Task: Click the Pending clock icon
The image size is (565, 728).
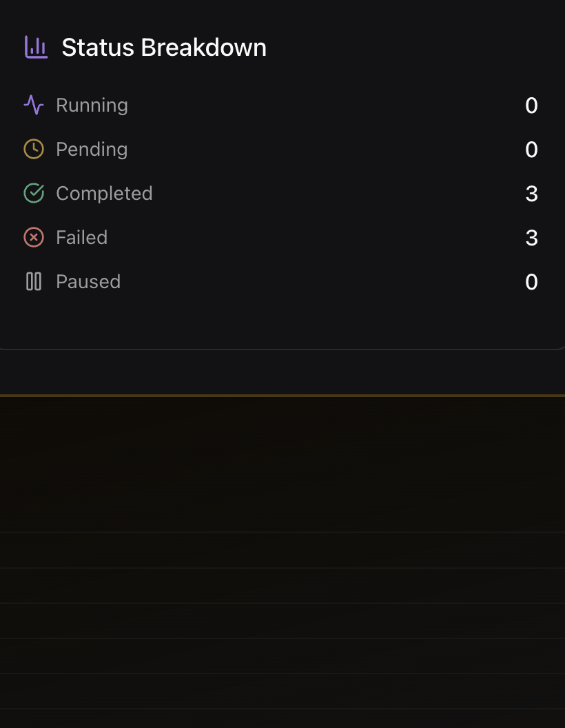Action: click(34, 149)
